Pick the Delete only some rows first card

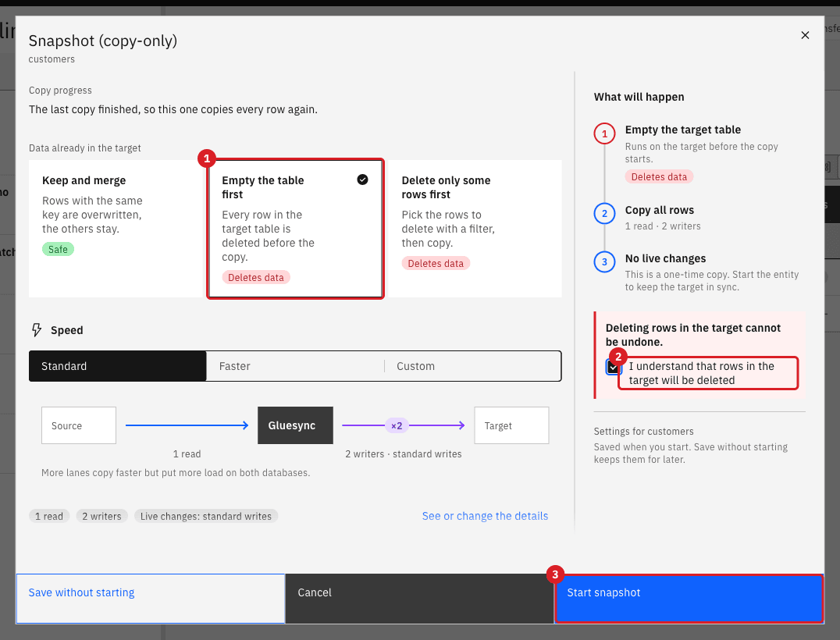tap(475, 229)
